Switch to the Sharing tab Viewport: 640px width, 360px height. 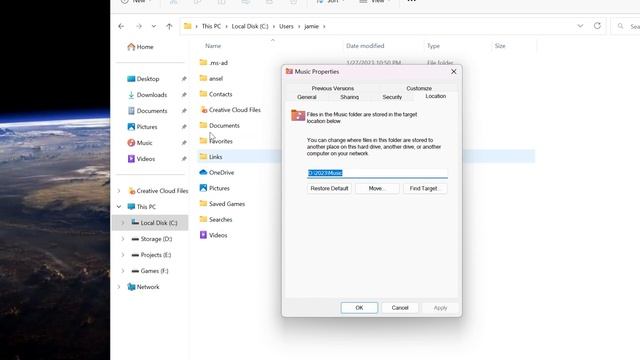coord(349,97)
